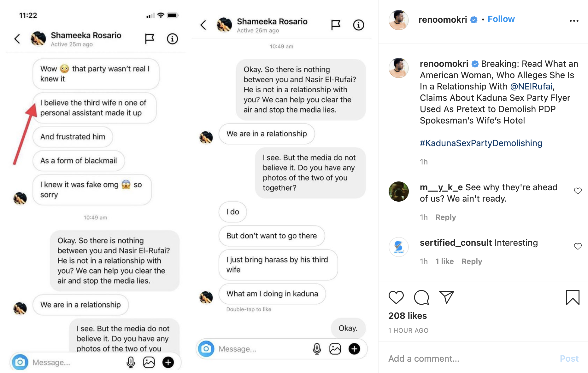Open the #KadunaSexPartyDemolishing hashtag

[481, 143]
